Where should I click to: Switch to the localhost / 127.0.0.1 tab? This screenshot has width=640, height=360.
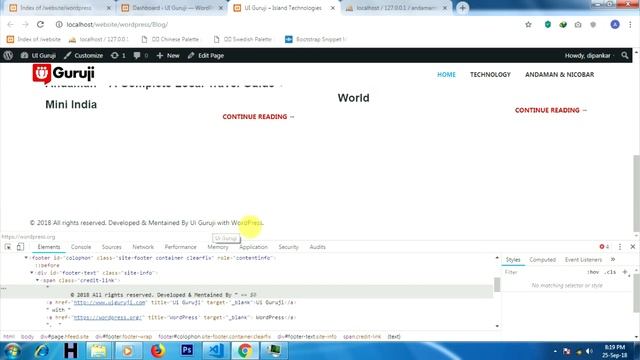(396, 8)
